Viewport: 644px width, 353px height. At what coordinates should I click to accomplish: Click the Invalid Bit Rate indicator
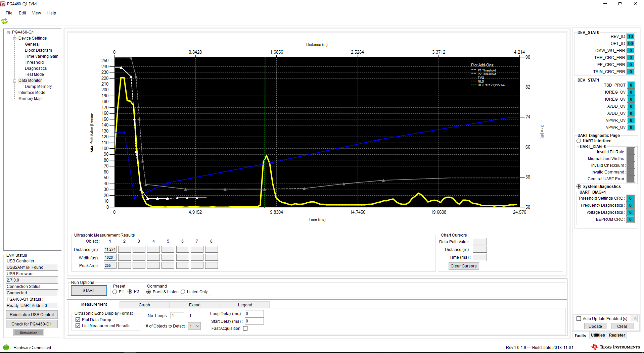coord(631,151)
